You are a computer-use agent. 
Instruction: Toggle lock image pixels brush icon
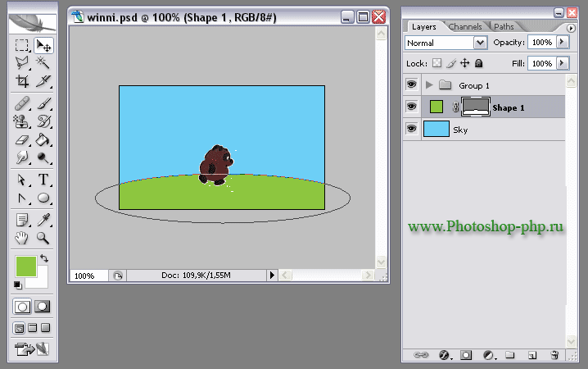[451, 63]
